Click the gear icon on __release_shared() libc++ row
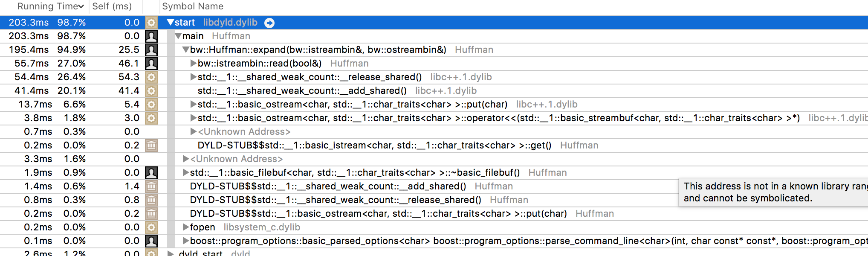This screenshot has width=868, height=256. click(151, 77)
